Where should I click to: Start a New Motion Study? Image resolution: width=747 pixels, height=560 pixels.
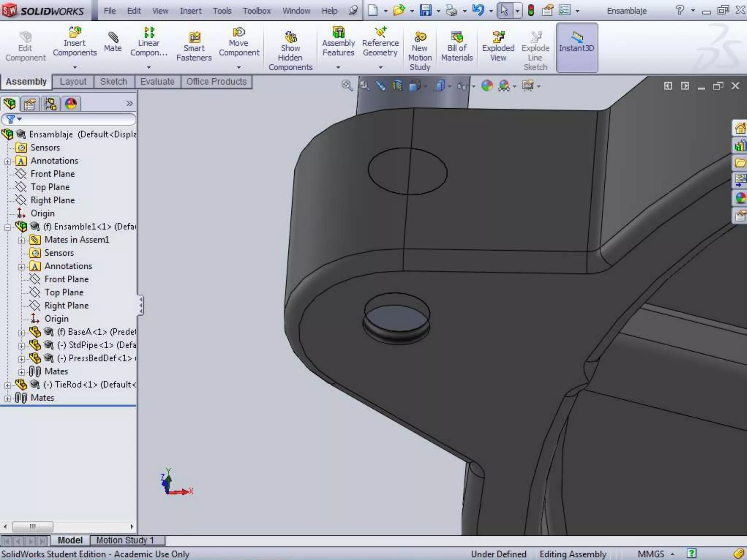(x=420, y=38)
